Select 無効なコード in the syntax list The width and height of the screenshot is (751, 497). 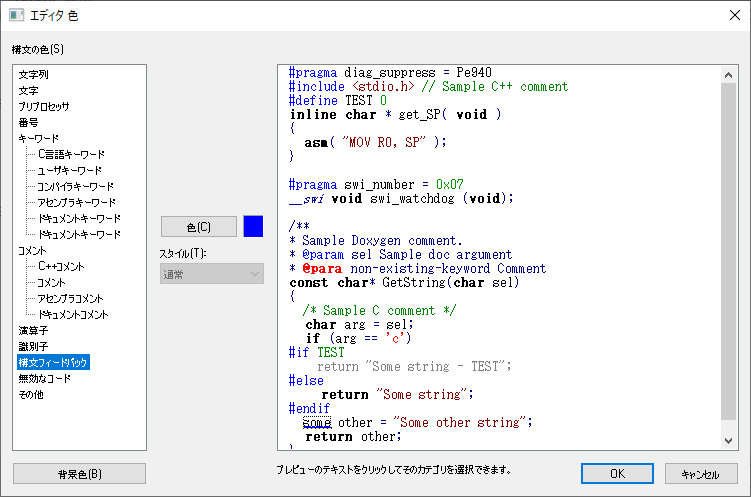[44, 378]
